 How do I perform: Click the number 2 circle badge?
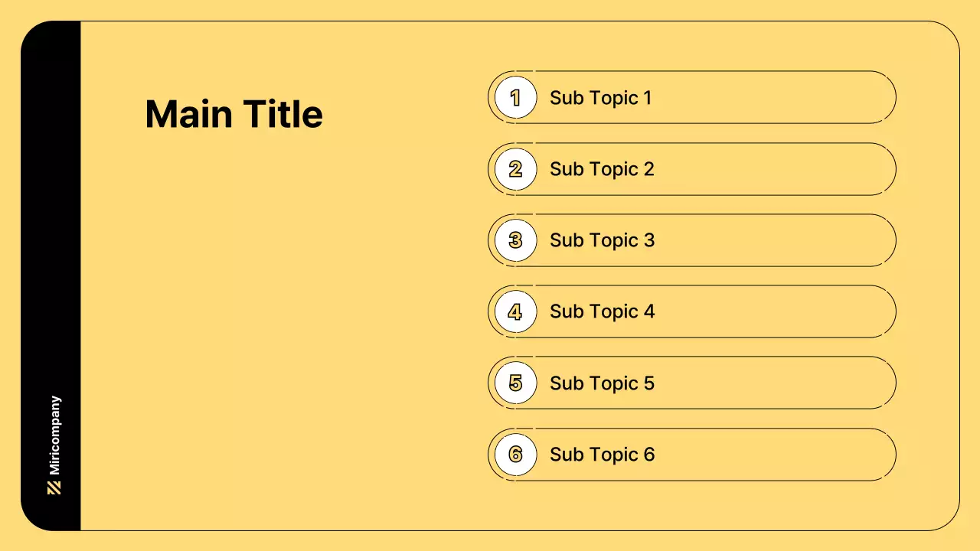[x=515, y=169]
